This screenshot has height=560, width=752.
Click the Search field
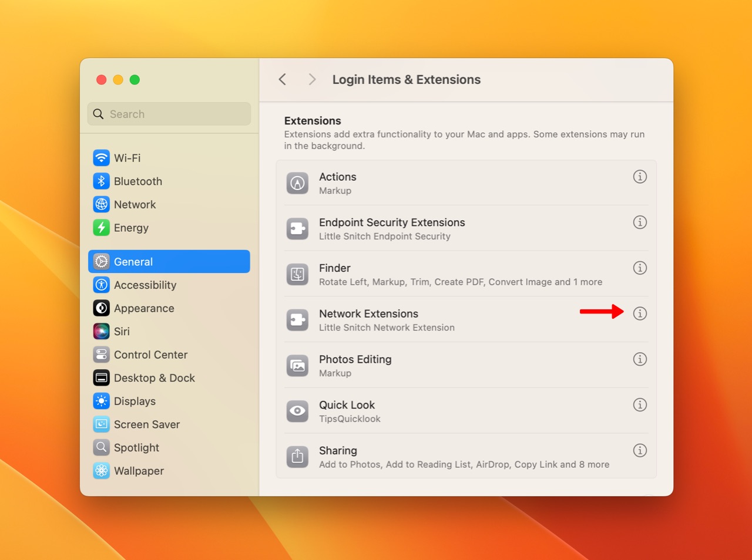(x=169, y=114)
